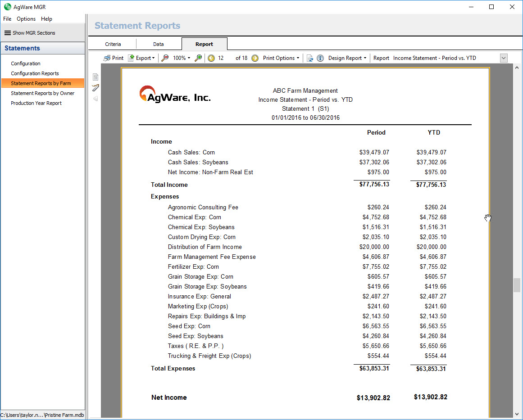Expand the 100% zoom level dropdown
The image size is (523, 420).
pos(182,58)
